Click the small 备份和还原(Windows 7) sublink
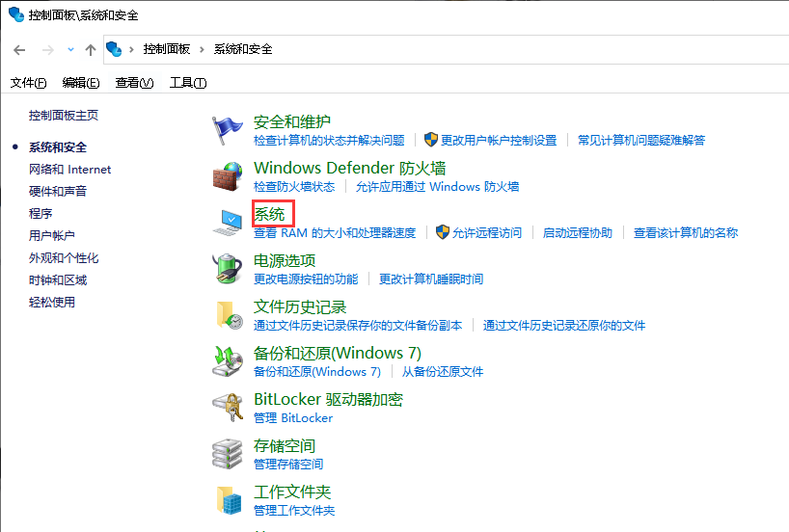Image resolution: width=789 pixels, height=532 pixels. pyautogui.click(x=317, y=372)
